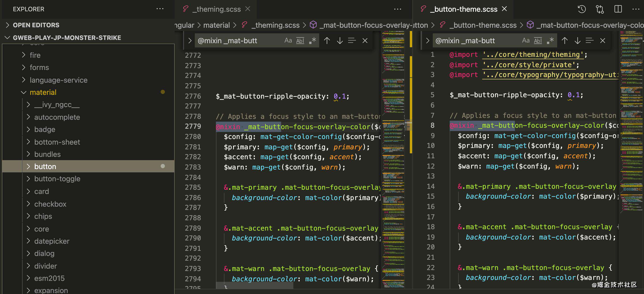Toggle Match Whole Word in left find widget
The width and height of the screenshot is (644, 294).
300,41
